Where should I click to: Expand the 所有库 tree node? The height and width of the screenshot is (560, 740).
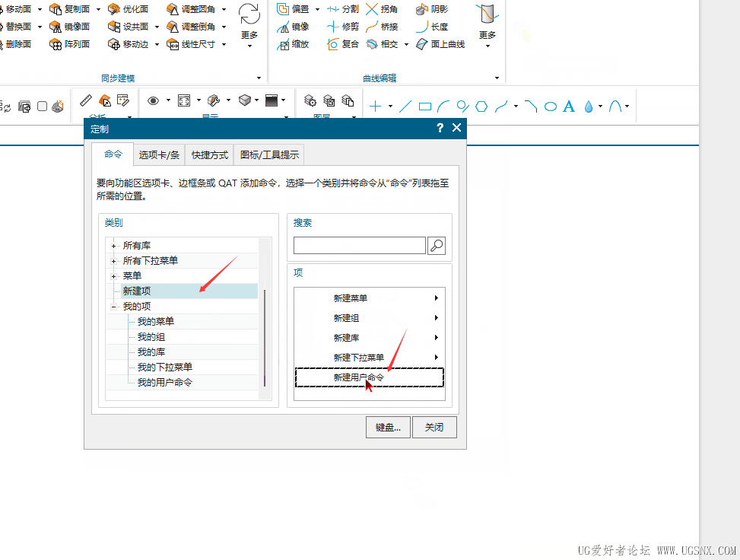(113, 246)
